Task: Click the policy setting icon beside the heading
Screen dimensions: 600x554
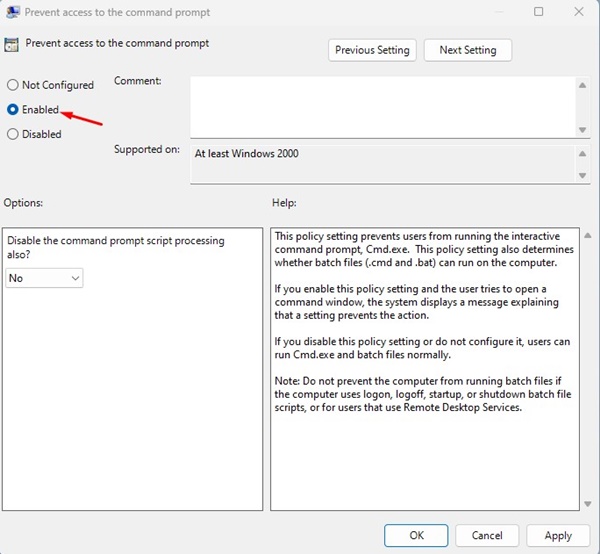Action: coord(11,45)
